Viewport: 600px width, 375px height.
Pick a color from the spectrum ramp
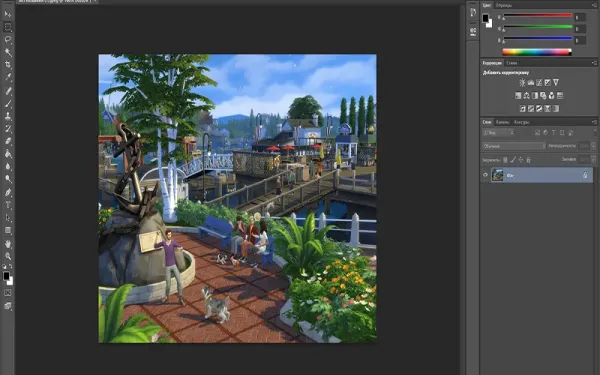537,52
